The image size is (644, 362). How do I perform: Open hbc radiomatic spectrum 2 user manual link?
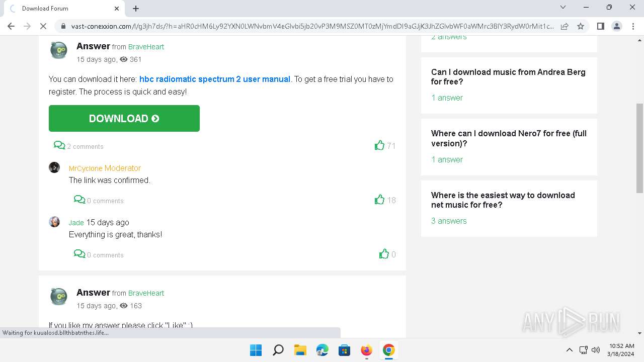(215, 79)
